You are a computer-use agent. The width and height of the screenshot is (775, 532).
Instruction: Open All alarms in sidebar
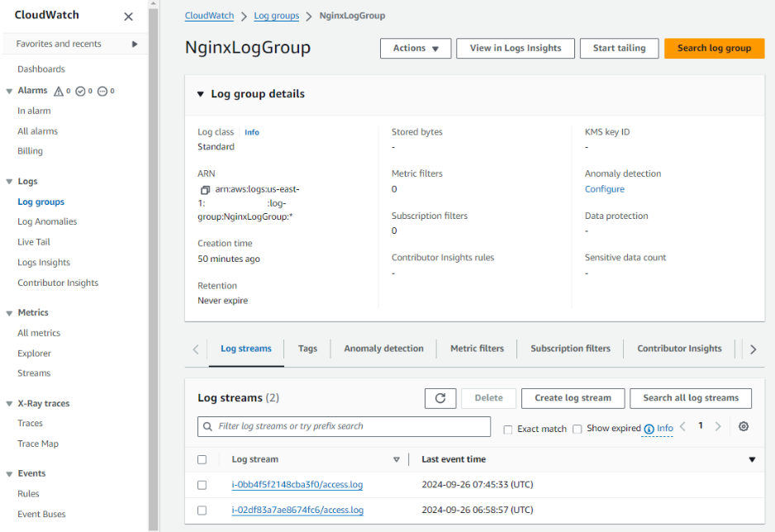[37, 131]
